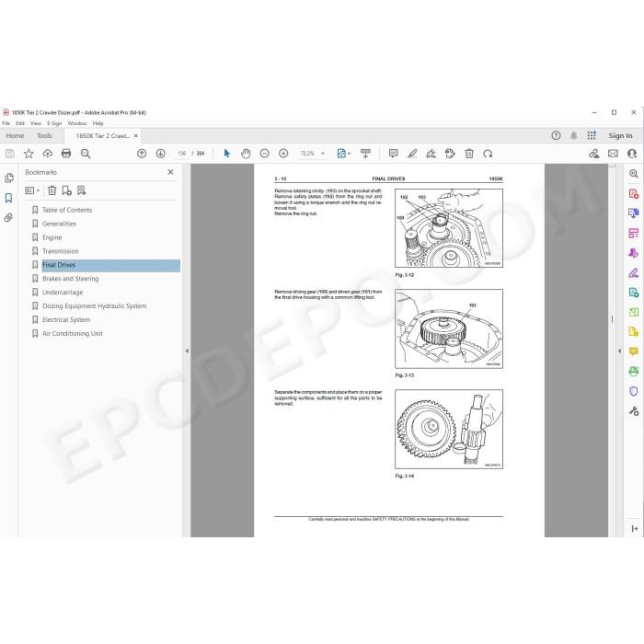
Task: Show the page thumbnails panel
Action: (8, 178)
